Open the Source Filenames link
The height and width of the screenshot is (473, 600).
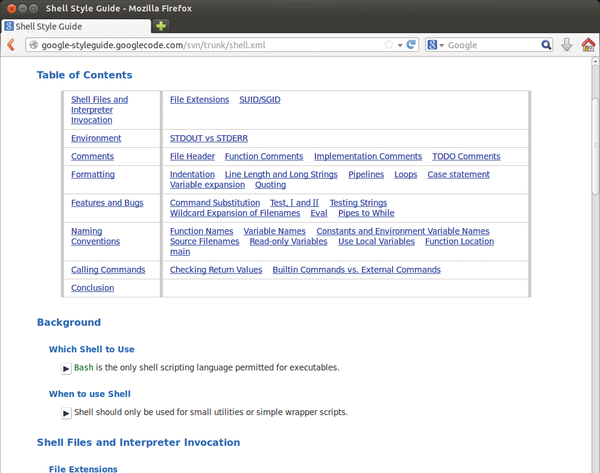(204, 241)
